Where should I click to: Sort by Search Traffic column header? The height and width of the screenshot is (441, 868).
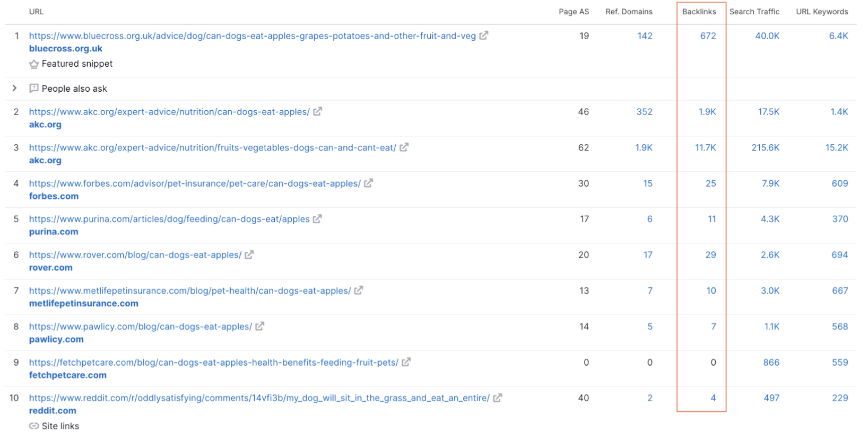[x=754, y=12]
